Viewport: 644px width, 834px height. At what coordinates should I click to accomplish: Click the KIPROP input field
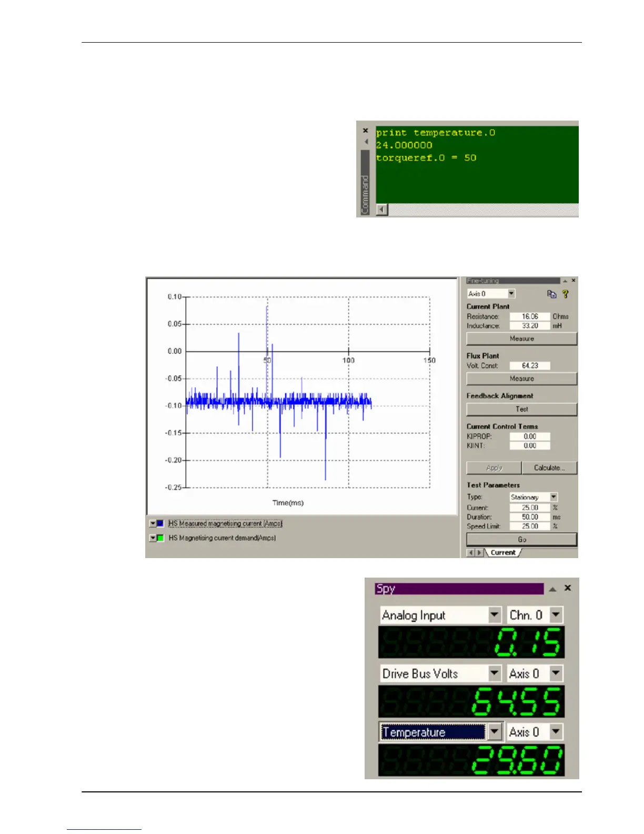530,436
